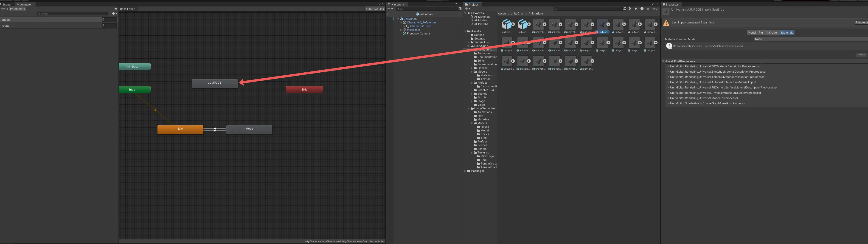Select the JUMP00B state node
This screenshot has width=868, height=244.
pos(215,83)
